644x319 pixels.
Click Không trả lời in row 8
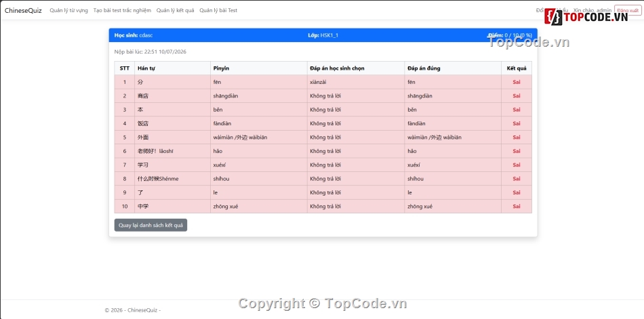tap(325, 179)
